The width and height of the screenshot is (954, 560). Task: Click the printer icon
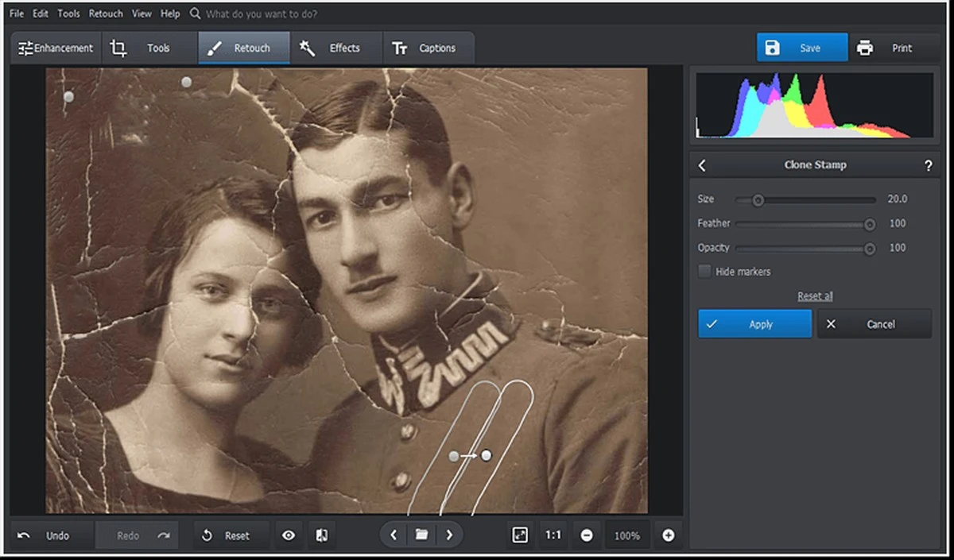click(x=865, y=48)
